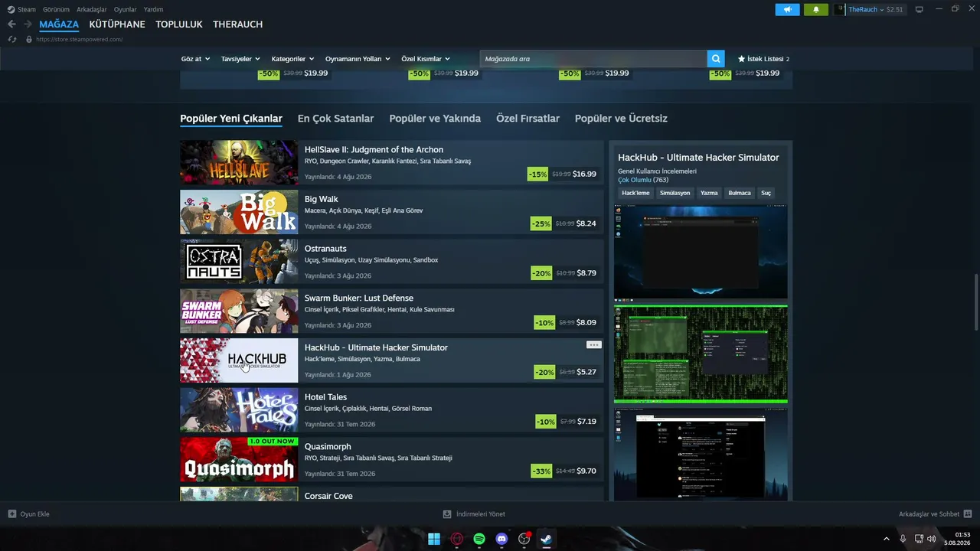Open the Kategoriler dropdown menu

click(x=292, y=59)
